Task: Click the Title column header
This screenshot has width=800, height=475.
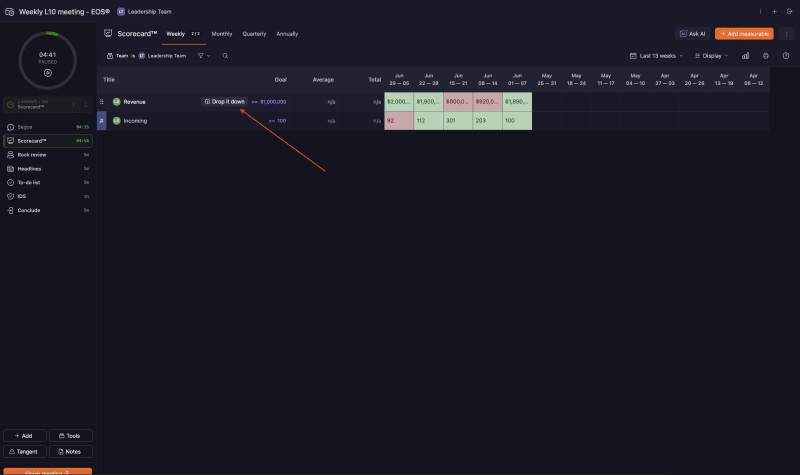Action: 109,80
